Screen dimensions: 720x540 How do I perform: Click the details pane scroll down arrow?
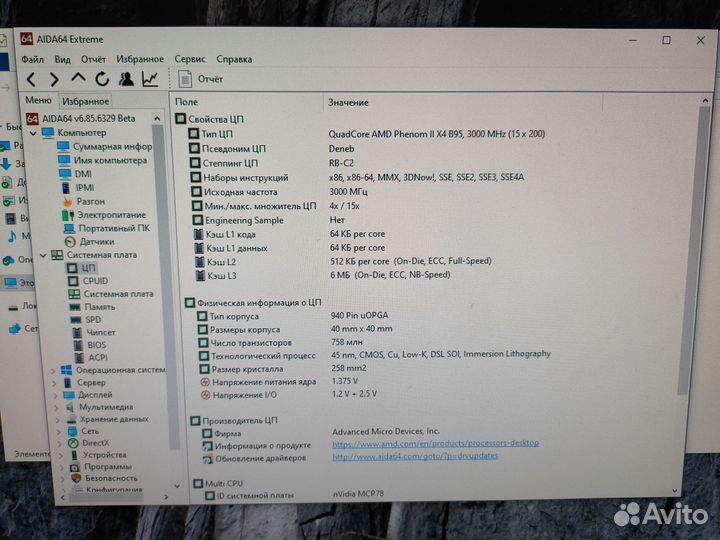tap(675, 491)
